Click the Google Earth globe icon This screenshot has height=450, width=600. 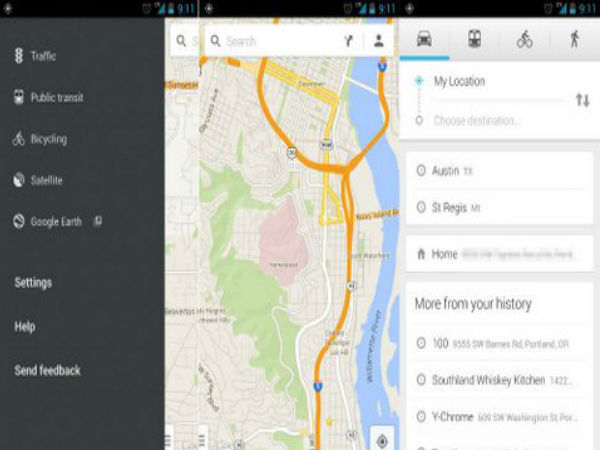(19, 221)
